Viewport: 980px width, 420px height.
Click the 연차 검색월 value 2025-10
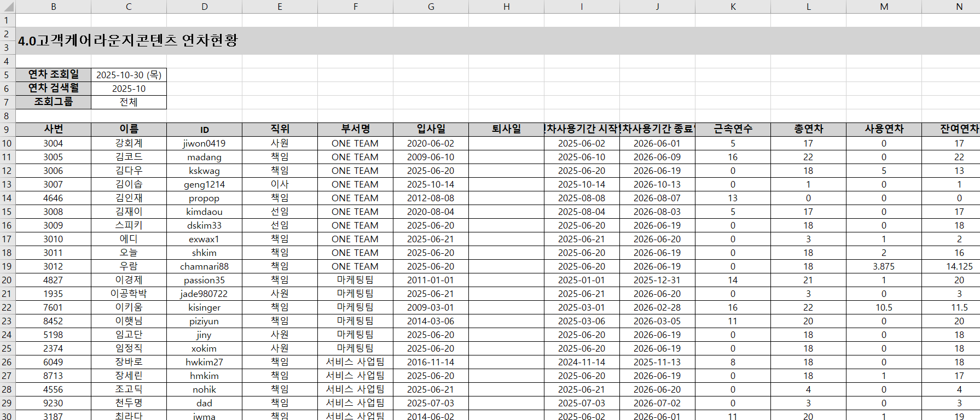129,89
